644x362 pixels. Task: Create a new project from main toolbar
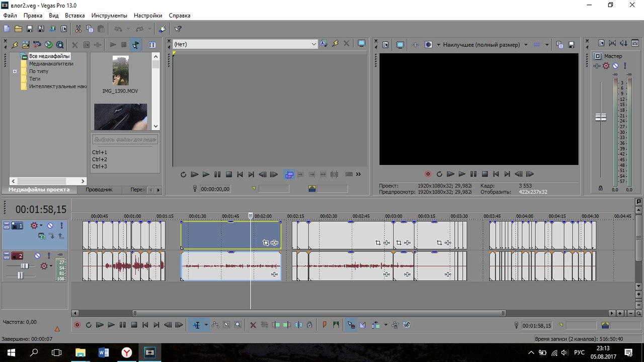pyautogui.click(x=7, y=29)
